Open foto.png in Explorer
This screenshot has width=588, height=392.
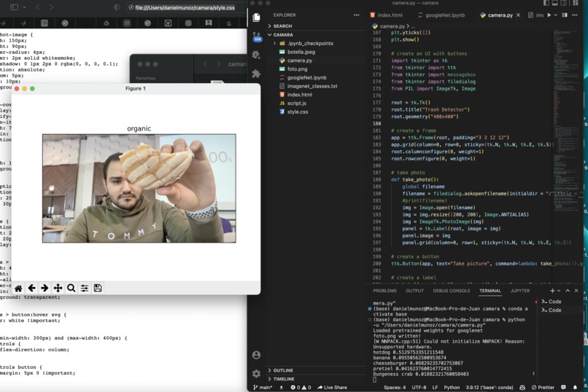pos(316,69)
